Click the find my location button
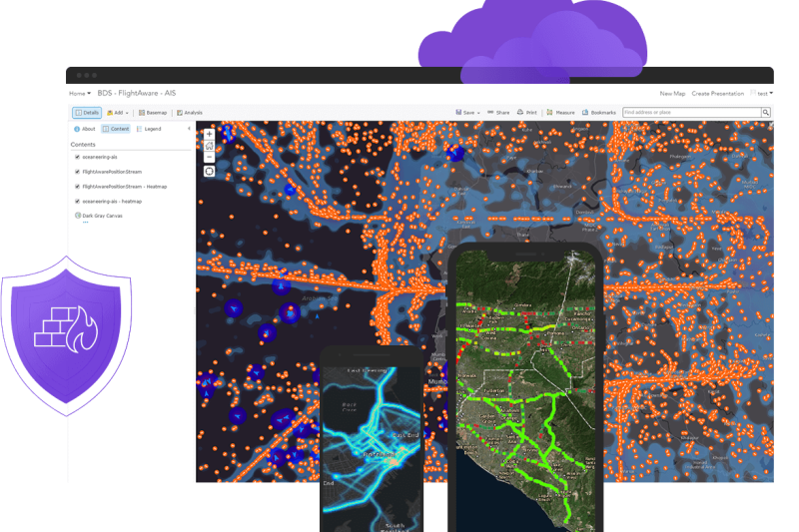 tap(209, 172)
